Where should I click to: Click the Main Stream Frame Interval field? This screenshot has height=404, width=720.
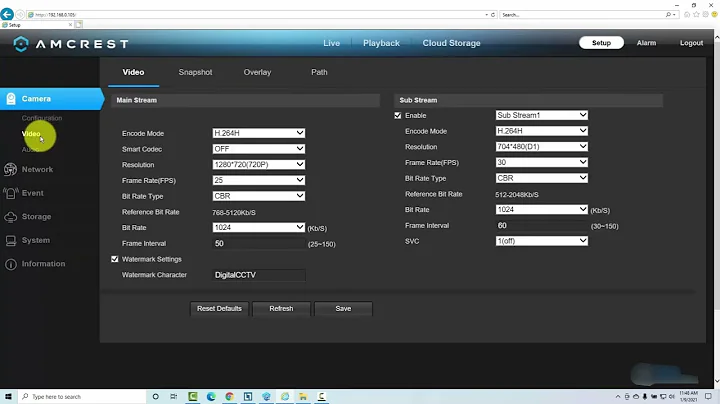(259, 244)
